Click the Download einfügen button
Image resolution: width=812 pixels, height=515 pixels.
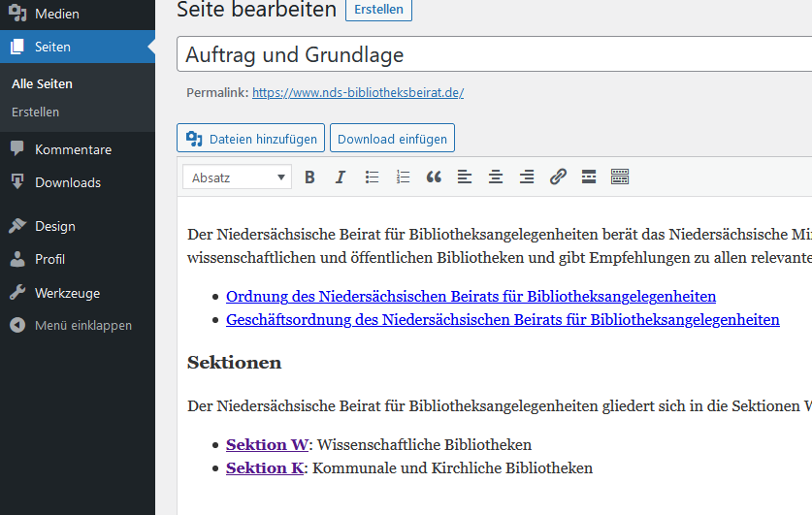coord(392,139)
